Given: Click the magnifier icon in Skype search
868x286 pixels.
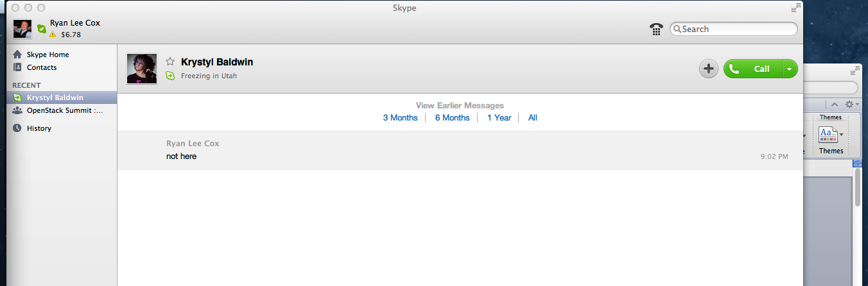Looking at the screenshot, I should pos(677,29).
